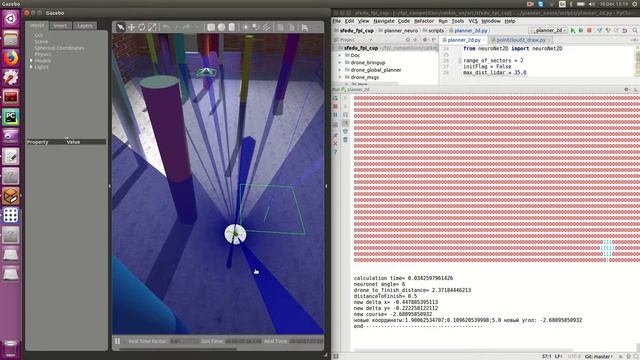Image resolution: width=640 pixels, height=360 pixels.
Task: Print the Run console output
Action: [x=345, y=131]
